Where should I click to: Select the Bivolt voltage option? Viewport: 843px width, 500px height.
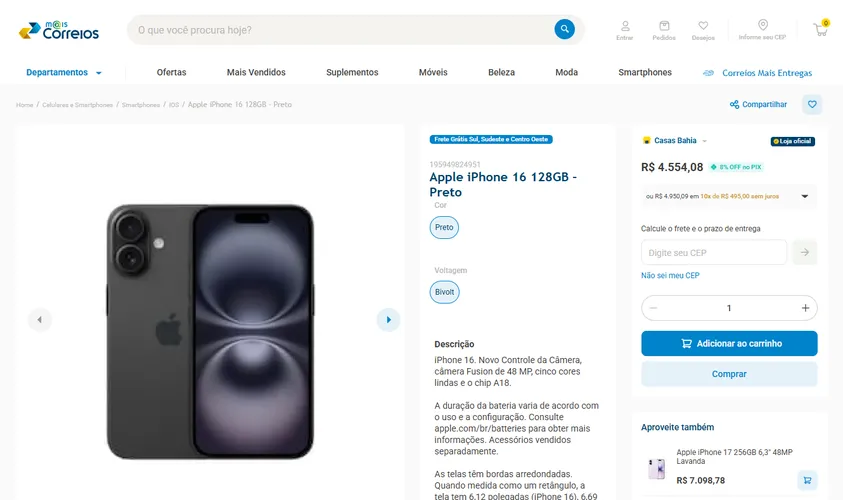click(x=445, y=292)
